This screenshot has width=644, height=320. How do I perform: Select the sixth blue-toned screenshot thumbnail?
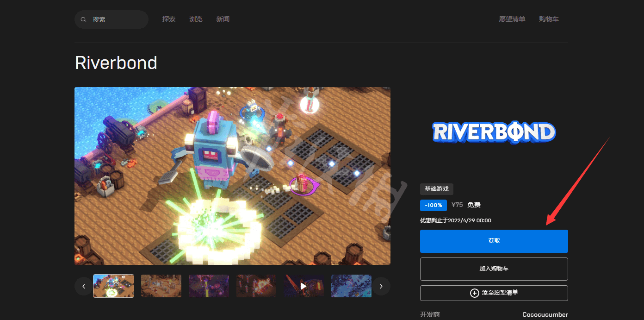pos(351,286)
